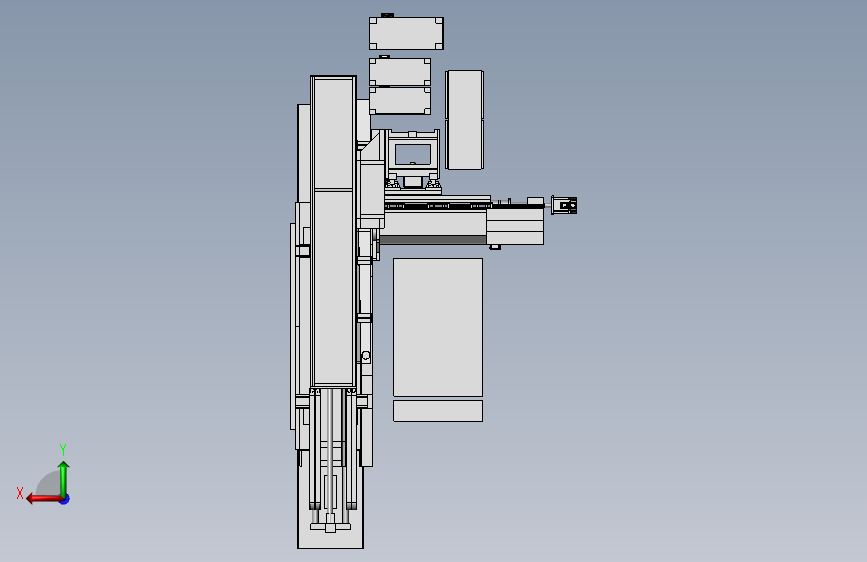This screenshot has height=562, width=867.
Task: Select the tall rounded block right of the stacked boxes
Action: (464, 120)
